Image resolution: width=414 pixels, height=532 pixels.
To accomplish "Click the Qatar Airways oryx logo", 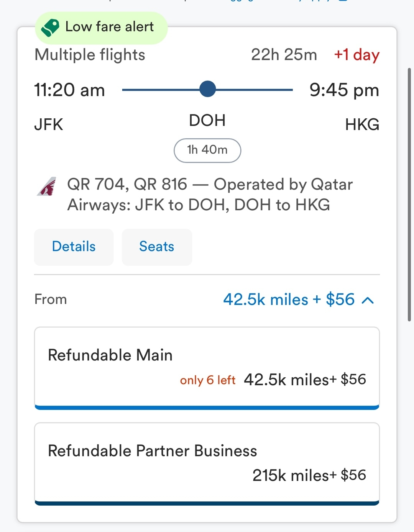I will [x=46, y=187].
